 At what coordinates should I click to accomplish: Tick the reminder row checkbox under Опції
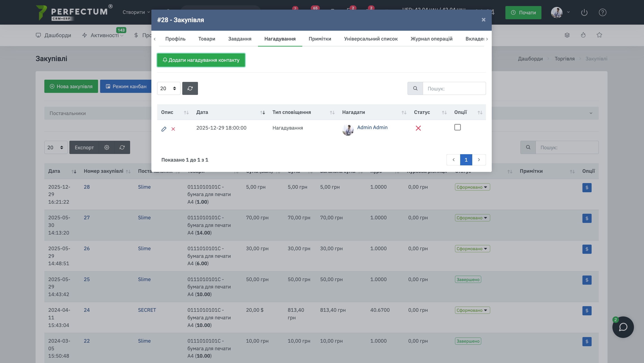(457, 127)
